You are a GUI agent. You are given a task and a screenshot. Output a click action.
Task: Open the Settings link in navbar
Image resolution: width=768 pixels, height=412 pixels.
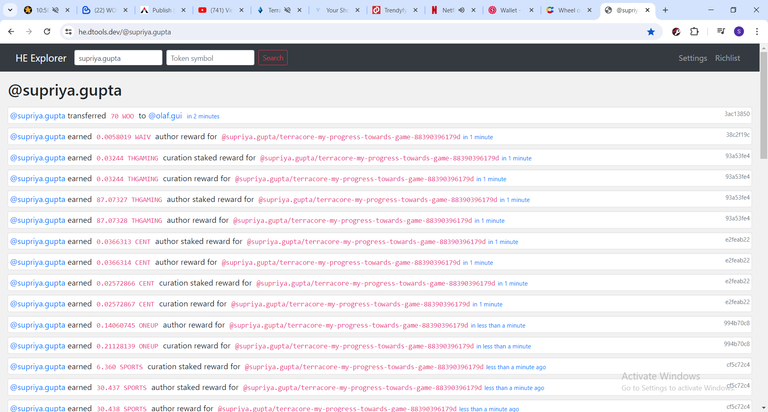pyautogui.click(x=693, y=58)
